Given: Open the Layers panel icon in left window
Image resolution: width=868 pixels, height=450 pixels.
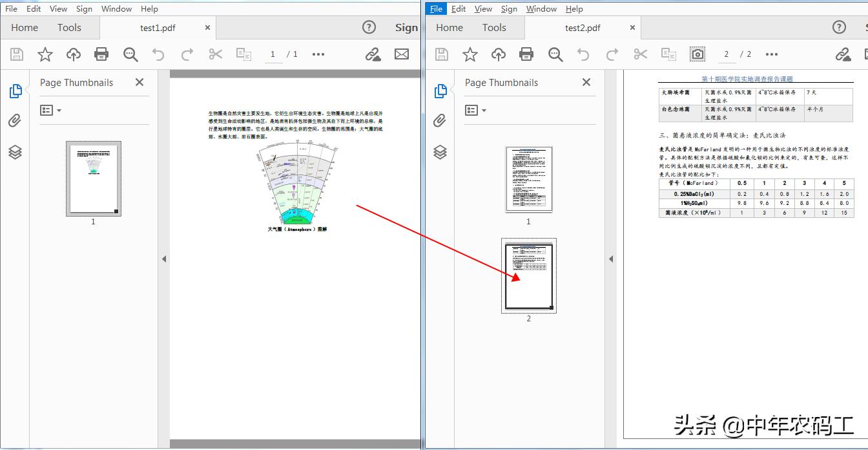Looking at the screenshot, I should tap(15, 152).
